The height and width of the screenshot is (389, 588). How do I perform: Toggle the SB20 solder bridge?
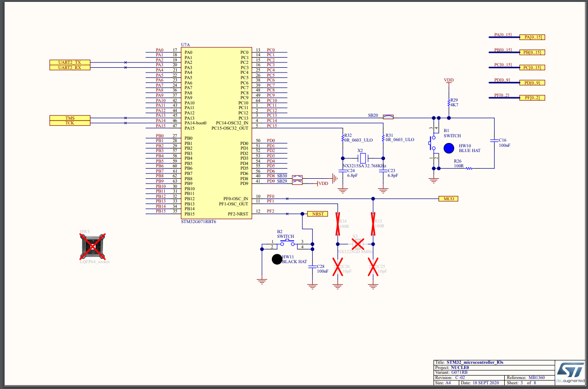pyautogui.click(x=389, y=116)
